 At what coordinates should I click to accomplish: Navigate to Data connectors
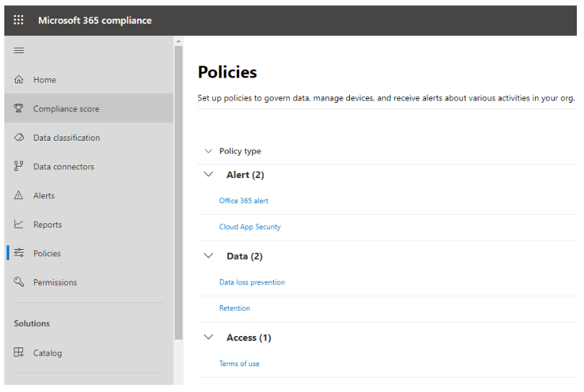coord(89,167)
